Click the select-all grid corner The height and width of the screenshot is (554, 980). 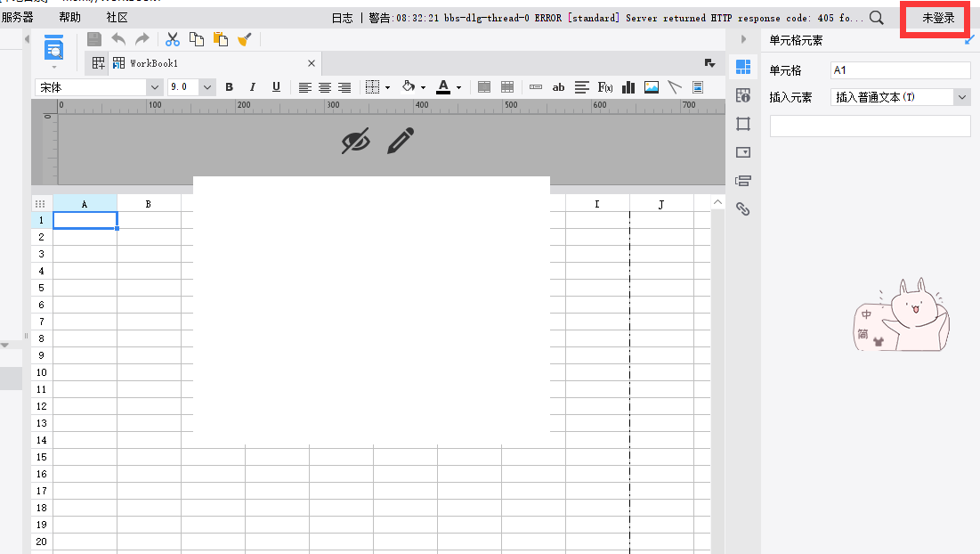coord(41,203)
